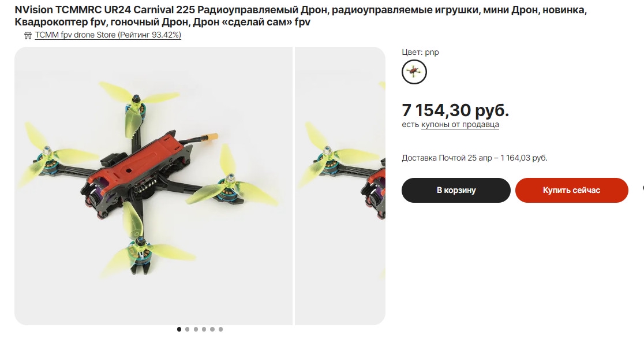Select the fifth carousel dot
The height and width of the screenshot is (357, 644).
tap(212, 329)
